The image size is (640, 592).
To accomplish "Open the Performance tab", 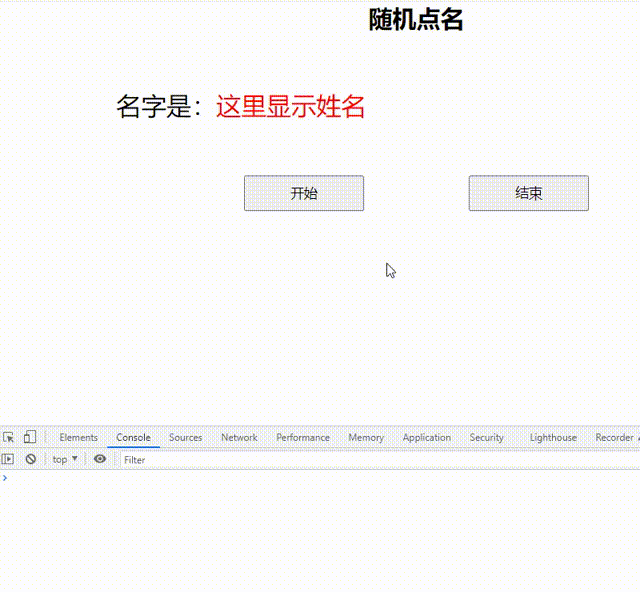I will [303, 437].
